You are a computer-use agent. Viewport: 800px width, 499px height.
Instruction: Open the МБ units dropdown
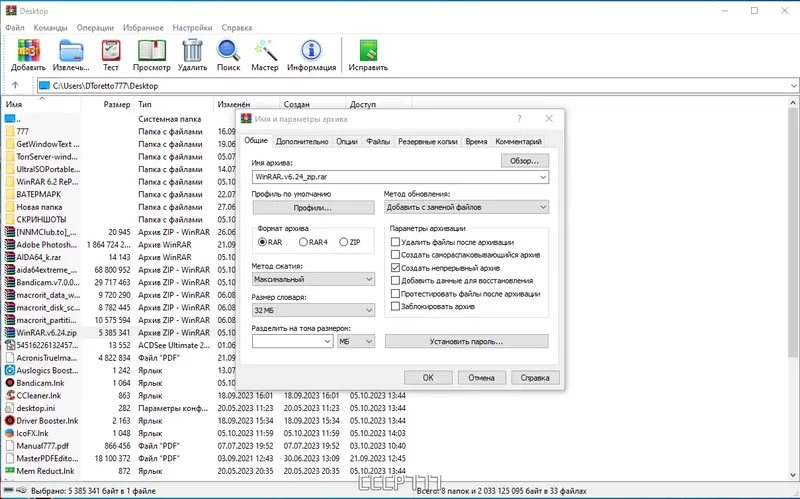(356, 341)
